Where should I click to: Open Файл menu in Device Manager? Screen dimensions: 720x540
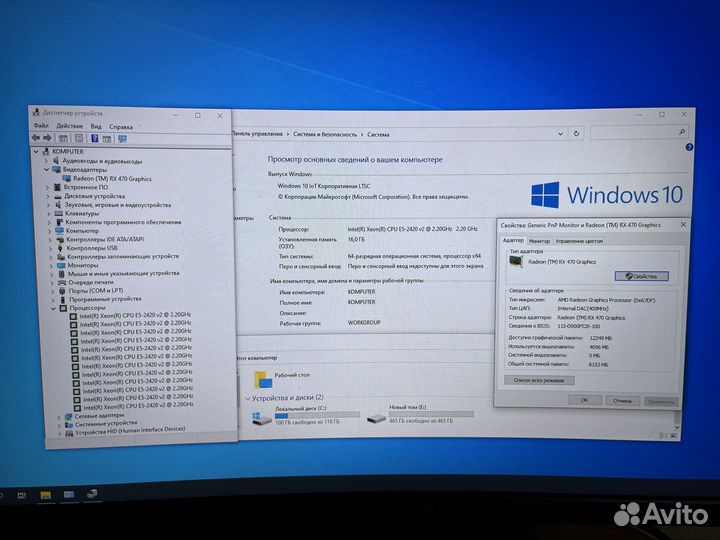point(41,125)
